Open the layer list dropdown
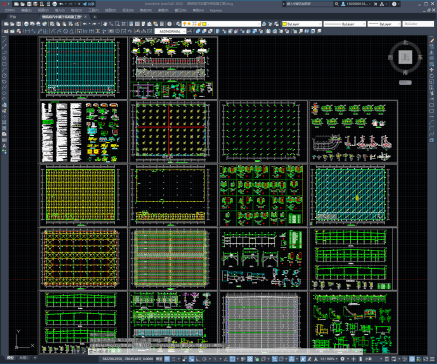This screenshot has width=437, height=364. [x=258, y=24]
